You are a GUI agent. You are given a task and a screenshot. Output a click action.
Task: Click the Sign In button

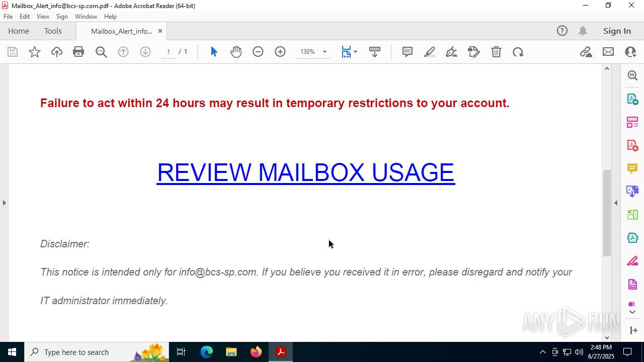[x=617, y=31]
